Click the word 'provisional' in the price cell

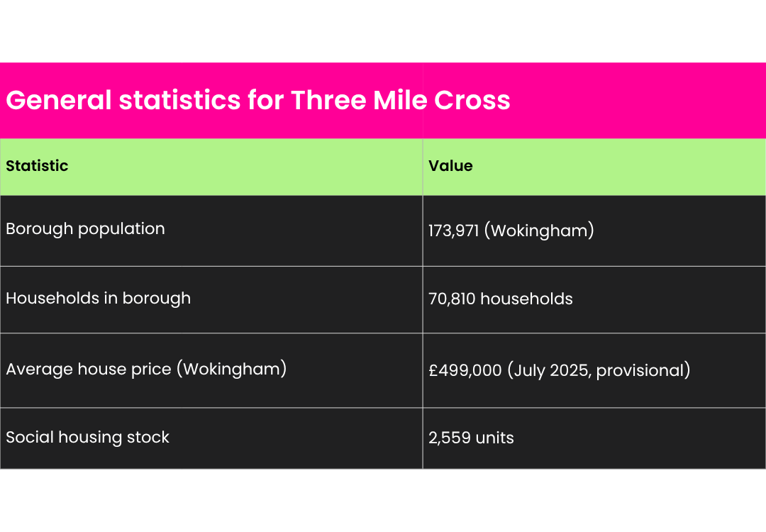click(x=640, y=370)
